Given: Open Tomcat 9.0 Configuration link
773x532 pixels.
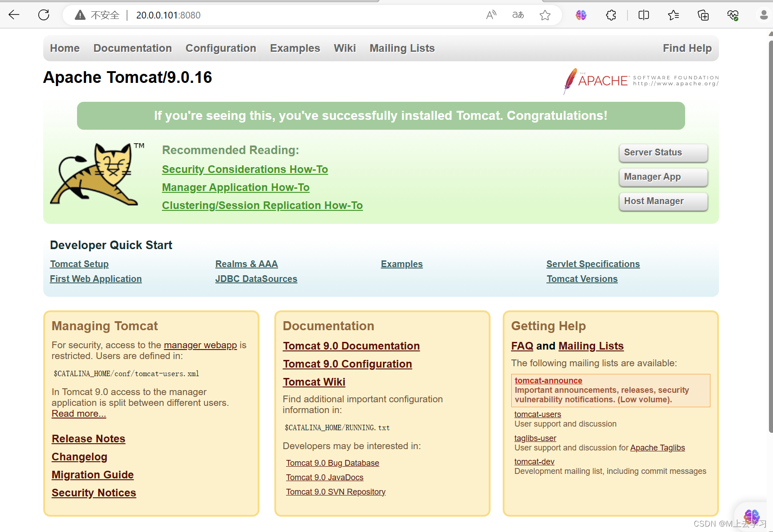Looking at the screenshot, I should click(347, 364).
